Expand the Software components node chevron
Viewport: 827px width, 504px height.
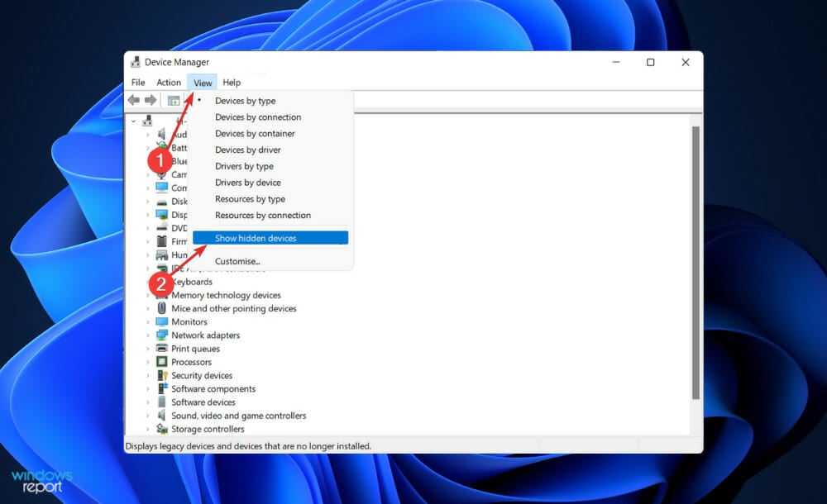pos(148,388)
